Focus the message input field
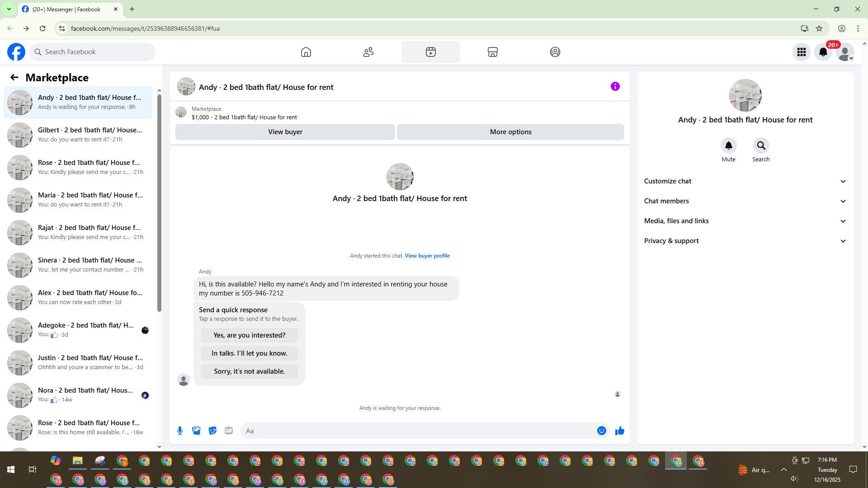Image resolution: width=868 pixels, height=488 pixels. [x=419, y=431]
